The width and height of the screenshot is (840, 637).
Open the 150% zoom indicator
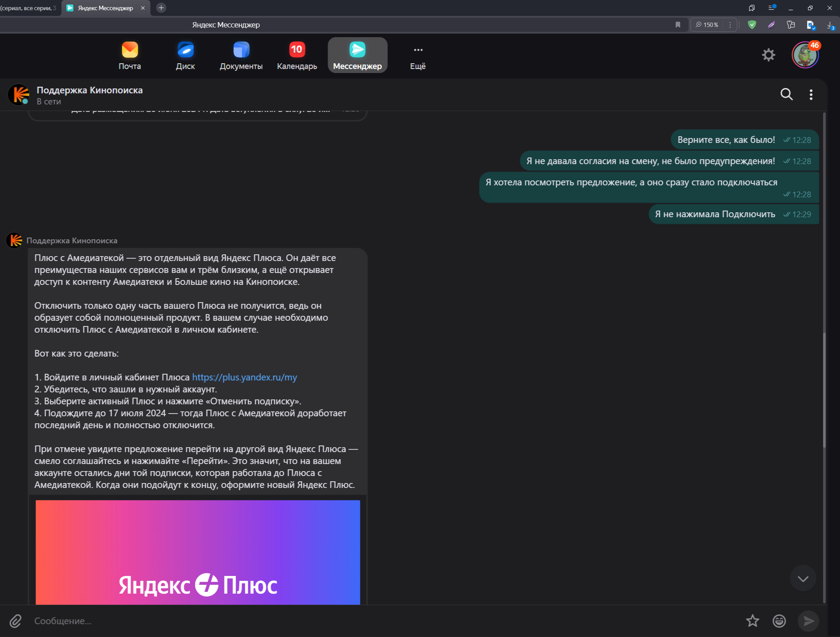click(707, 25)
